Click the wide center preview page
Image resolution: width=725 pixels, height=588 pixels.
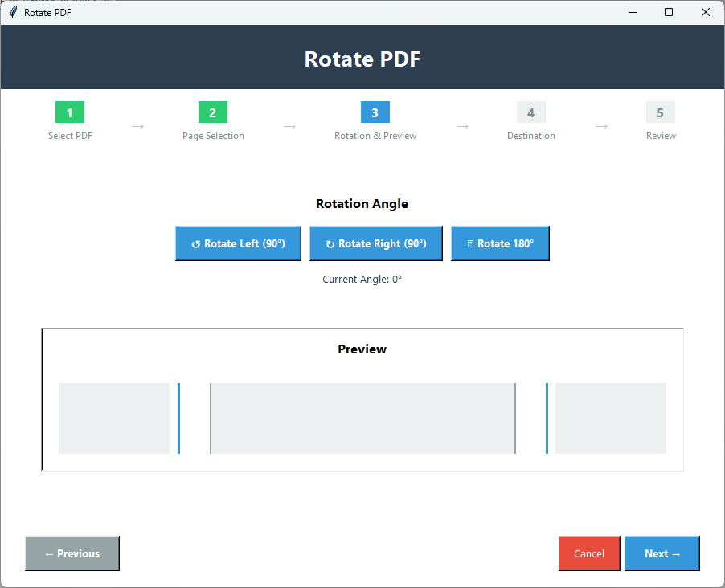click(362, 419)
